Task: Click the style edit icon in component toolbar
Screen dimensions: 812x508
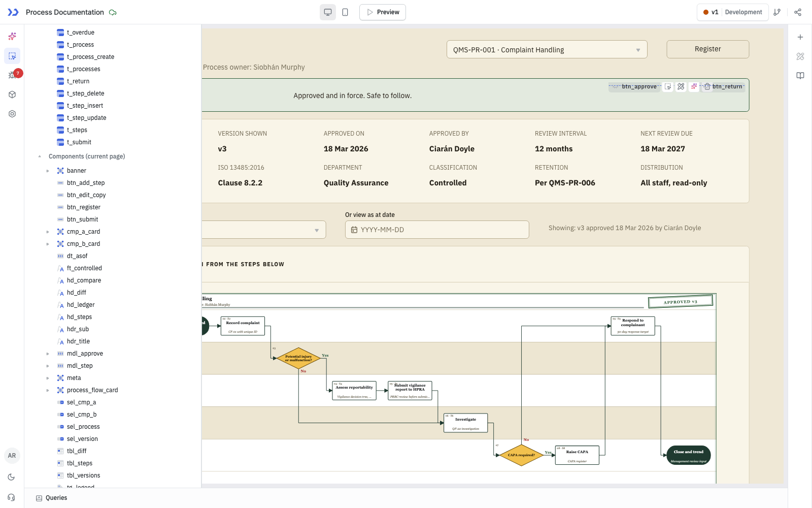Action: tap(681, 87)
